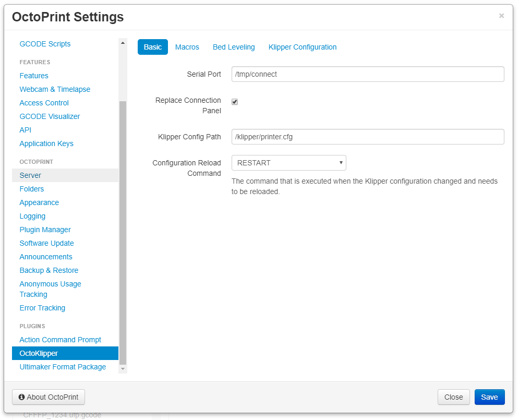
Task: Click the sidebar scroll-up arrow
Action: click(x=123, y=43)
